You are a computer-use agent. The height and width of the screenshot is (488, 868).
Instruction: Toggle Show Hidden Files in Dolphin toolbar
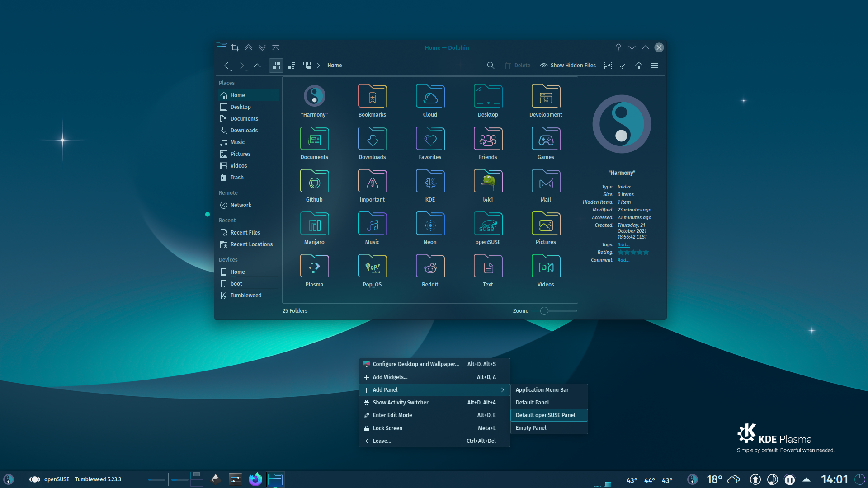(568, 66)
